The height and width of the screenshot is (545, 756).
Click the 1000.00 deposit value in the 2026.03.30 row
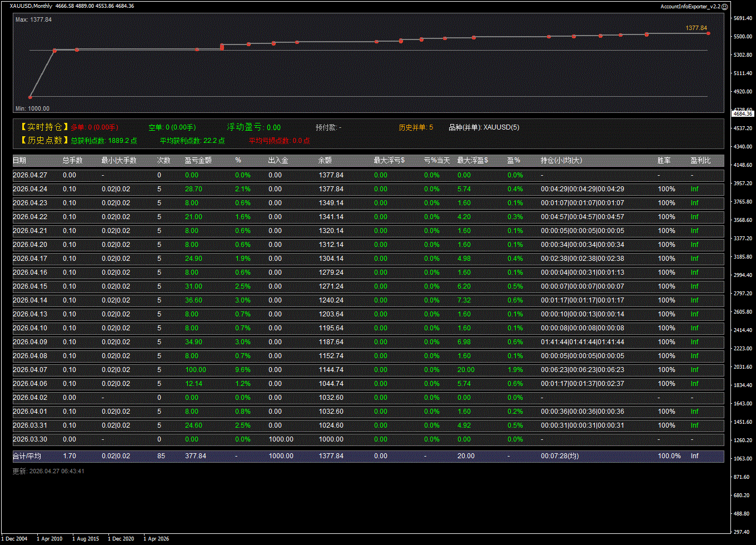pos(281,439)
